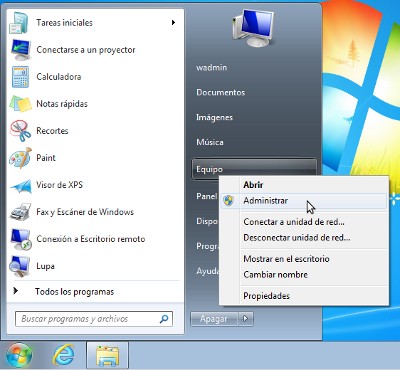Open the Notas rápidas sticky notes icon

pyautogui.click(x=20, y=104)
